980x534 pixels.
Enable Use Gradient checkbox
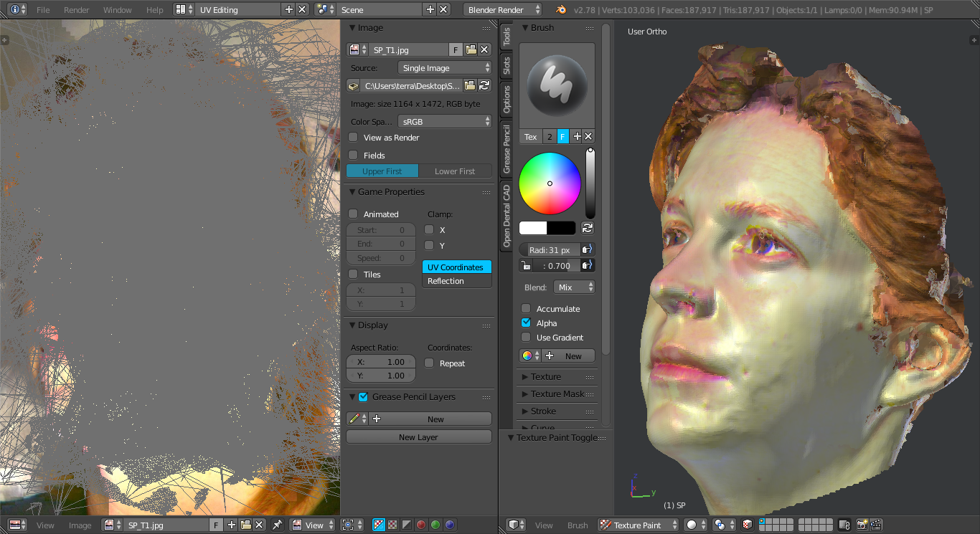point(526,337)
